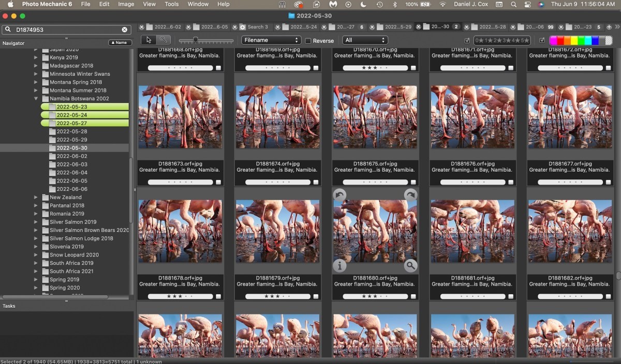The width and height of the screenshot is (621, 364).
Task: Toggle the Reverse sort checkbox
Action: (308, 40)
